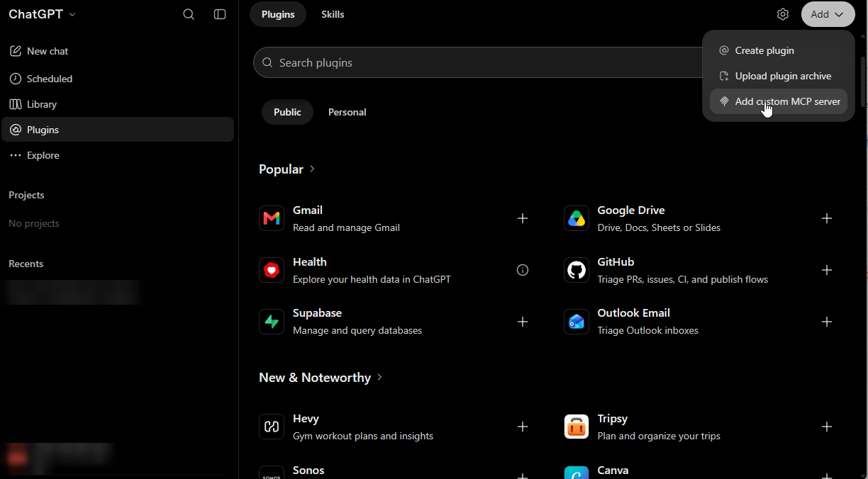Screen dimensions: 868x479
Task: Add Outlook Email plugin with plus icon
Action: 827,322
